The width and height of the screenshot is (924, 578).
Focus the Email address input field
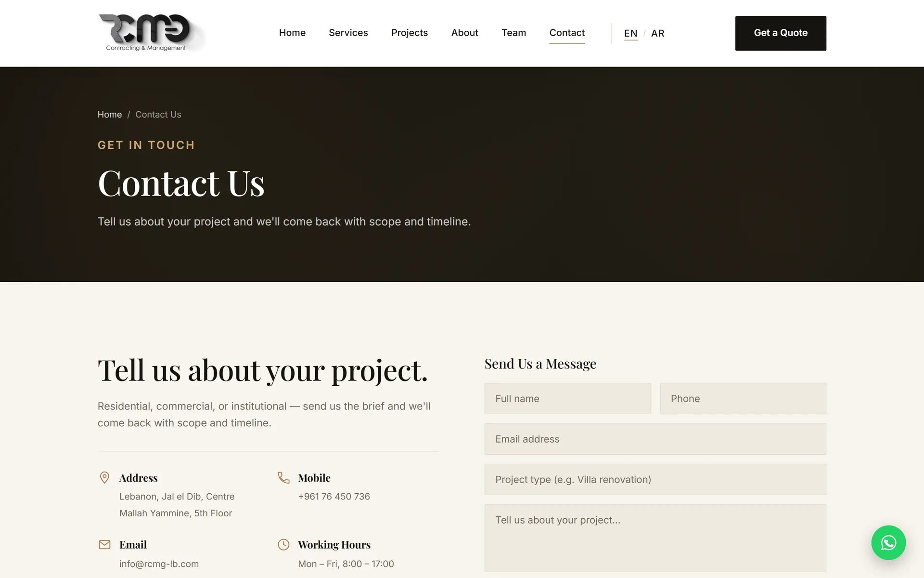click(655, 439)
